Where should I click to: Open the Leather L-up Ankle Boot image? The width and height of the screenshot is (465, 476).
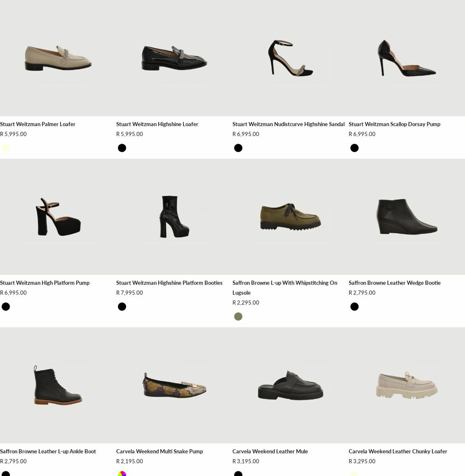click(x=58, y=385)
